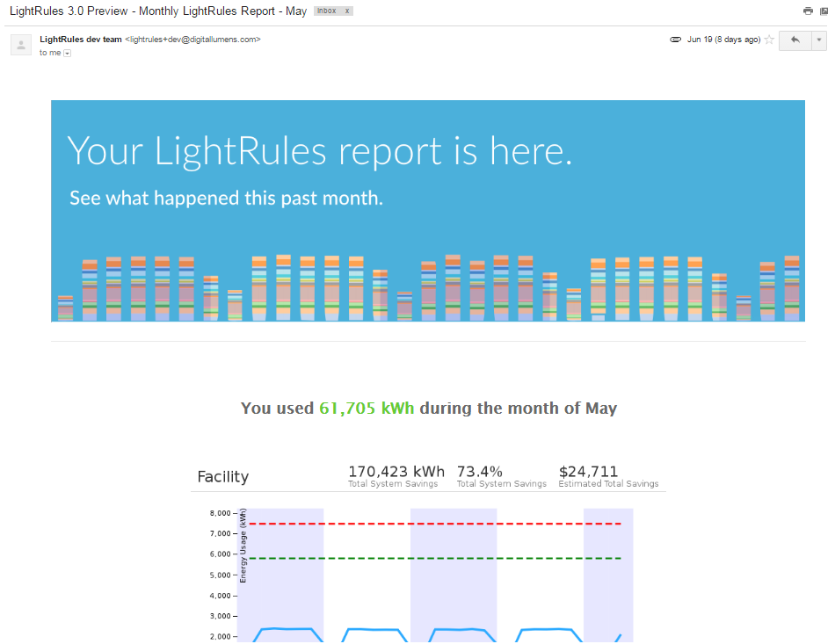Click the date "Jun 19 (8 days ago)"
The image size is (835, 644).
(723, 40)
